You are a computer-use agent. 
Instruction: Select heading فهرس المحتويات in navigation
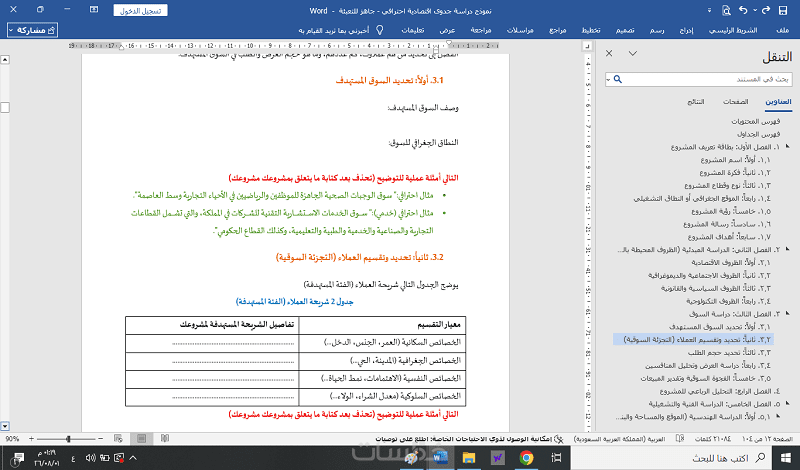coord(756,121)
